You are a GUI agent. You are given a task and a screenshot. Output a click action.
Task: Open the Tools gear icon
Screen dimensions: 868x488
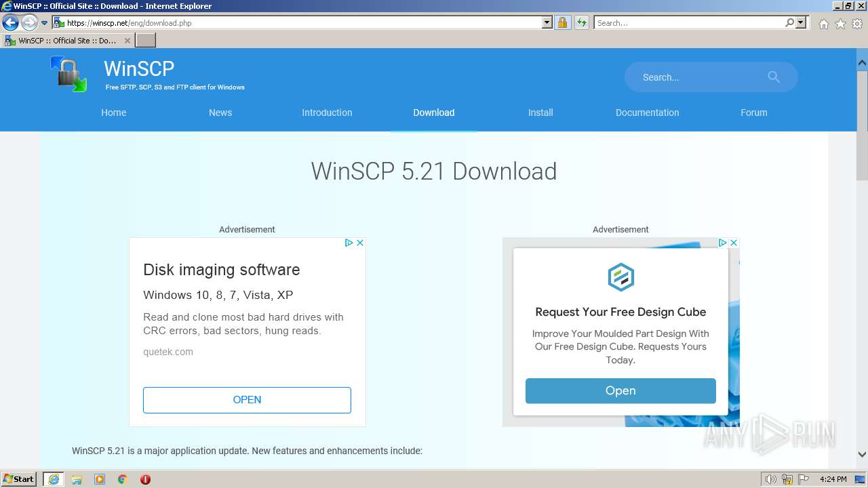coord(857,24)
